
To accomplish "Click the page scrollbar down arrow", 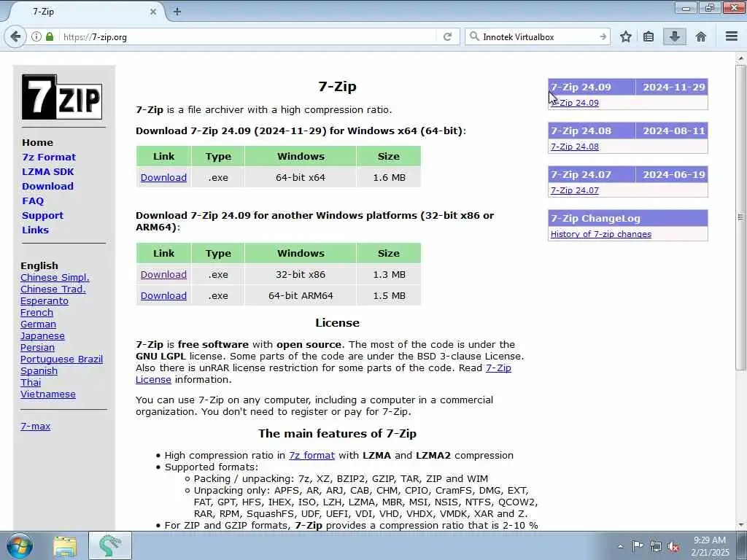I will coord(740,525).
